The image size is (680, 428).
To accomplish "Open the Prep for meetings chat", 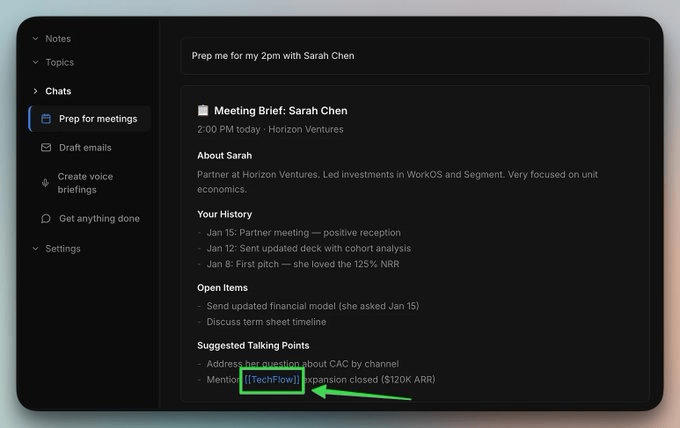I will (x=90, y=119).
